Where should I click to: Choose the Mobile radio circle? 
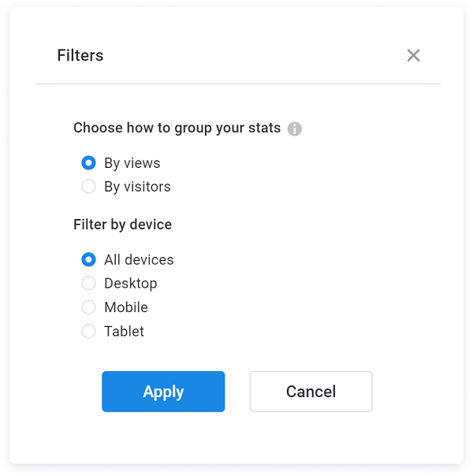click(88, 307)
